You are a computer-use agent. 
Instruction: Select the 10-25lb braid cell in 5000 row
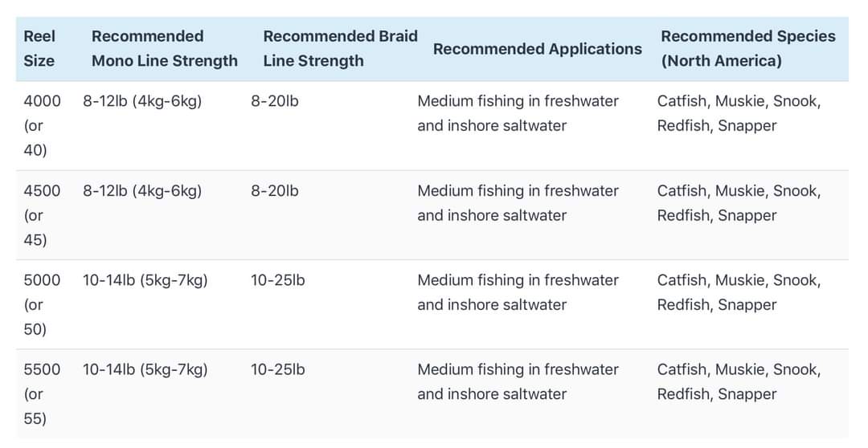coord(278,280)
